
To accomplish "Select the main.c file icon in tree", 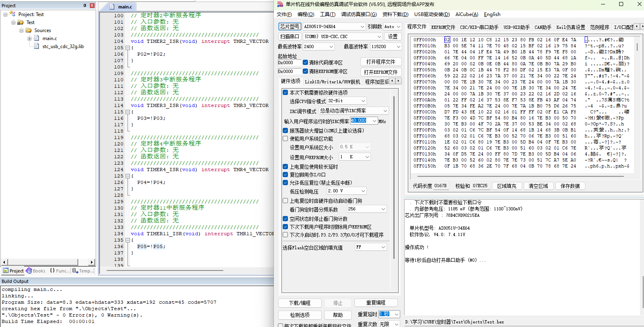I will point(36,38).
